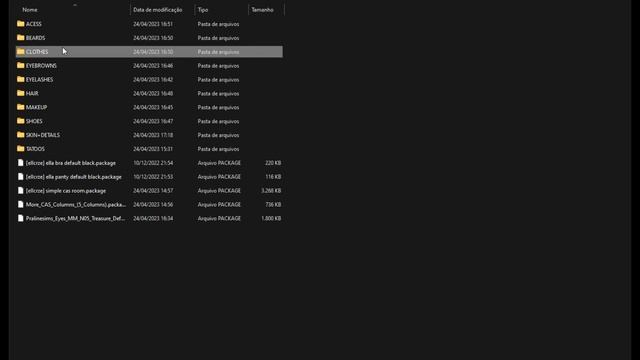
Task: Select the SKIN+DETAILS folder icon
Action: pos(20,135)
